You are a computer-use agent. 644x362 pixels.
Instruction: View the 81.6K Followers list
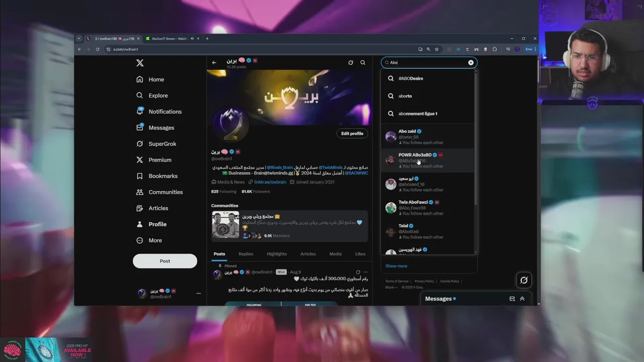pos(256,192)
